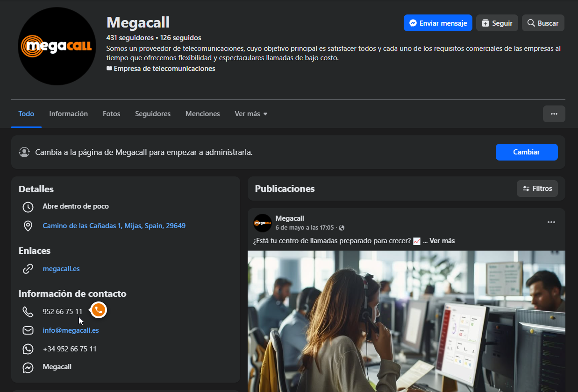
Task: Click the Megacall page title heading
Action: tap(138, 22)
